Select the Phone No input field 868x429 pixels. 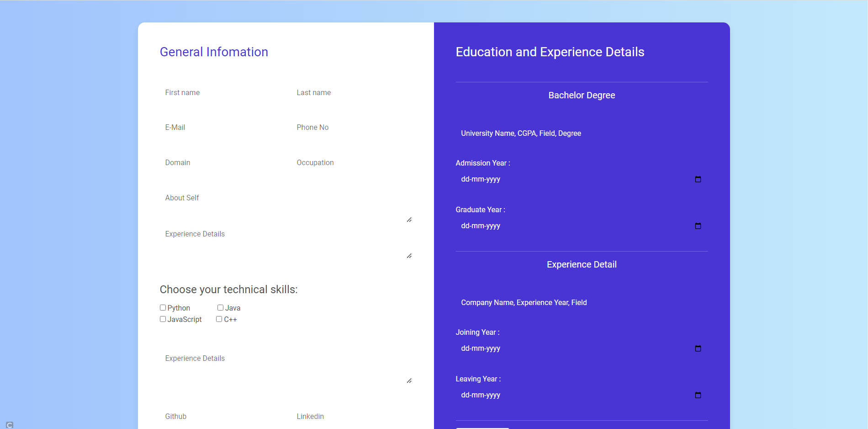pos(352,128)
